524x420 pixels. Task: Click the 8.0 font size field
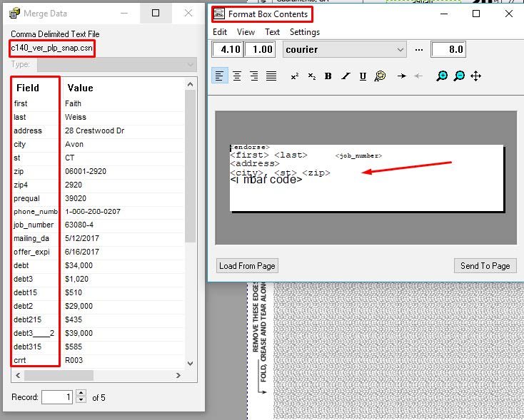click(448, 49)
